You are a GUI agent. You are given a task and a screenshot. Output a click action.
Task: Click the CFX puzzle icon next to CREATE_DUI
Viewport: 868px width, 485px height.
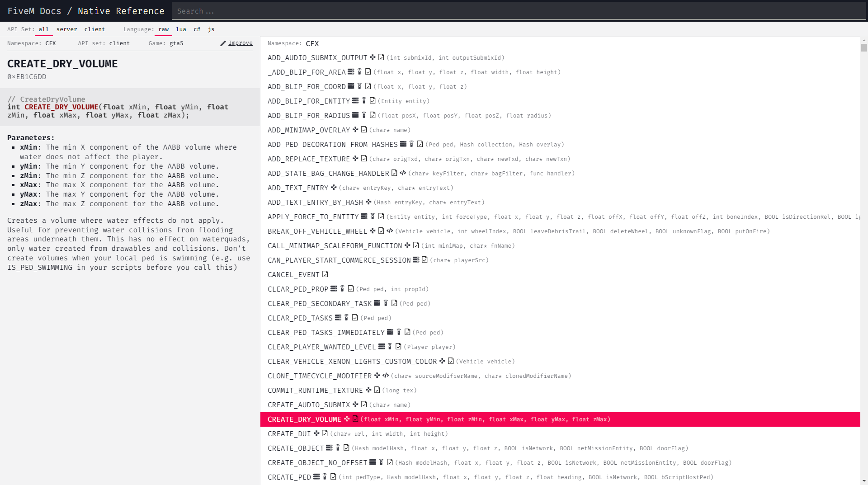tap(316, 433)
